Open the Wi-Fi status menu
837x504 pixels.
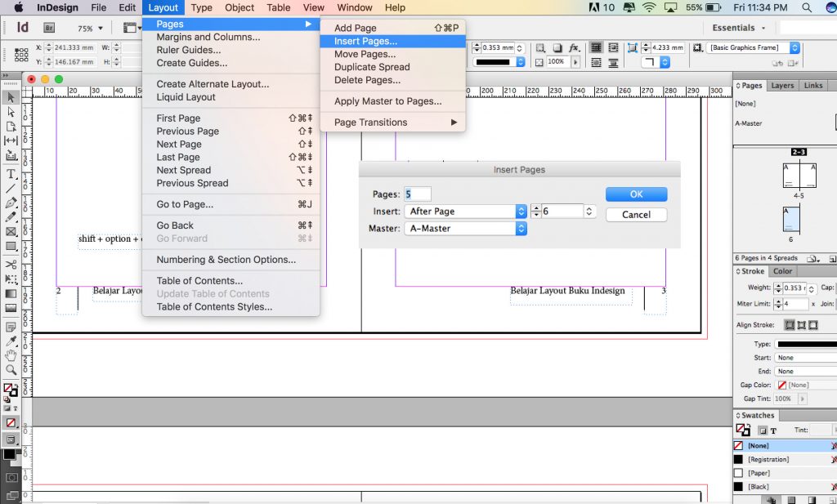649,7
